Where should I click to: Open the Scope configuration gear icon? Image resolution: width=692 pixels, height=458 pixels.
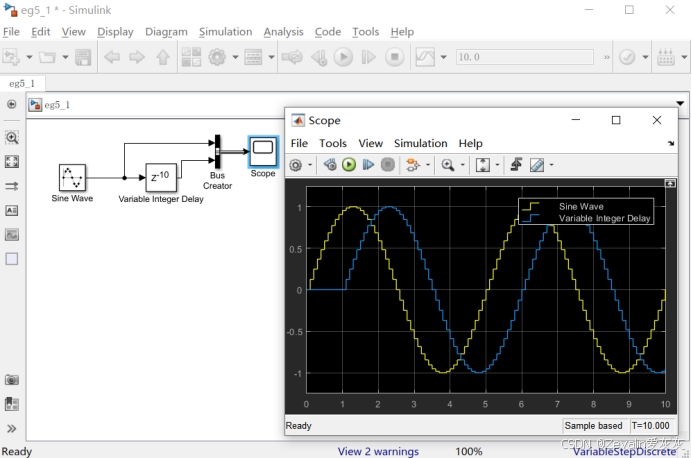296,165
